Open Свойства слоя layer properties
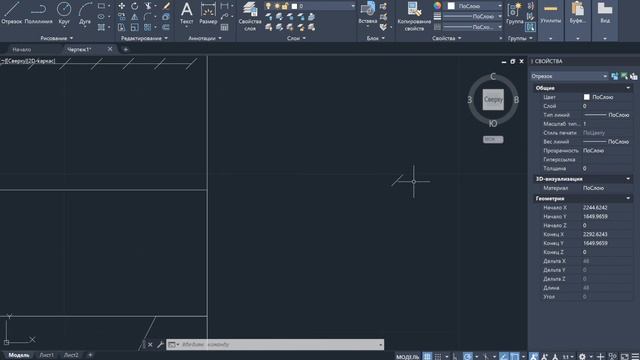 click(250, 16)
